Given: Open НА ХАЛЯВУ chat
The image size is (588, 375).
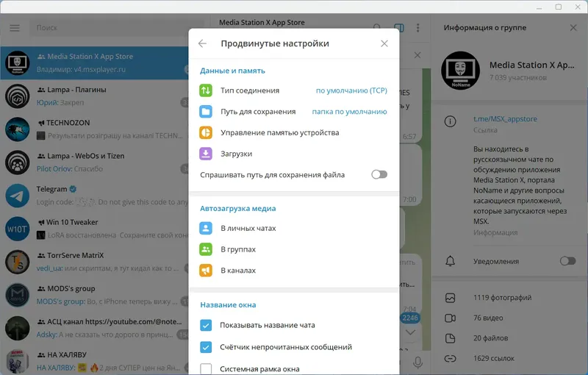Looking at the screenshot, I should [95, 360].
